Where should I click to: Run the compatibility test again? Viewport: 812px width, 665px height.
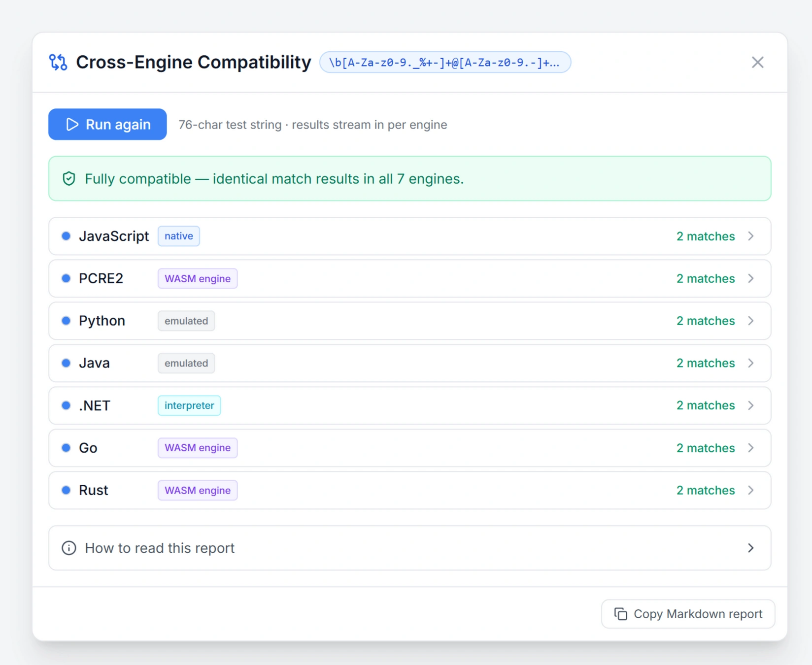pos(107,124)
